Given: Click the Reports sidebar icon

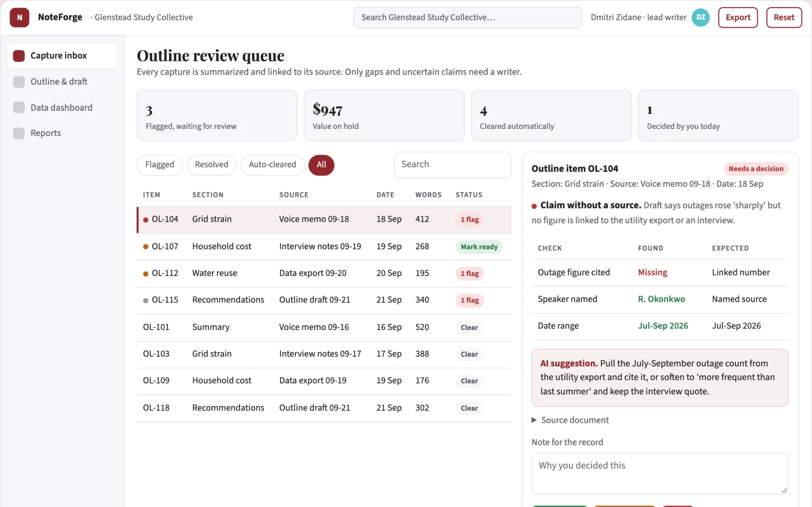Looking at the screenshot, I should [x=19, y=133].
